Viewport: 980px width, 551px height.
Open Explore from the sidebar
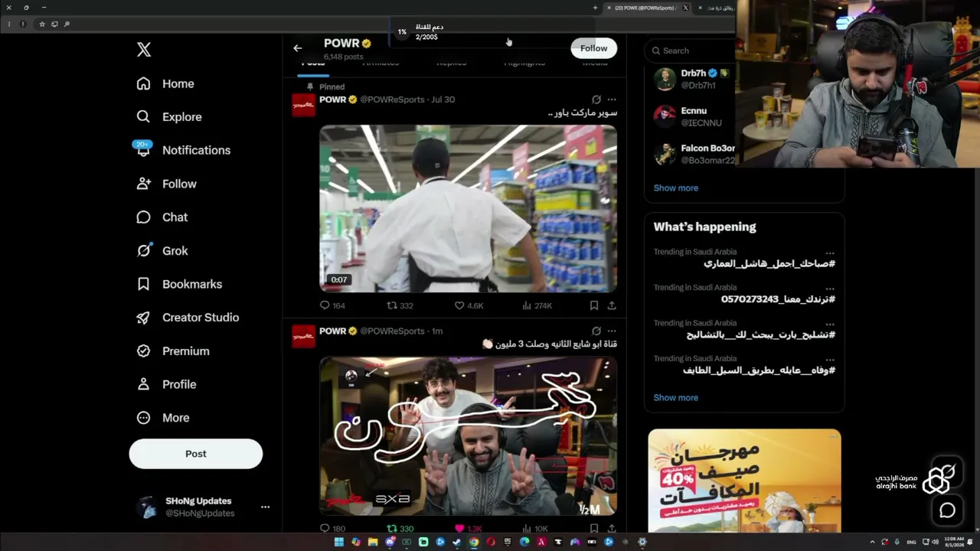169,117
